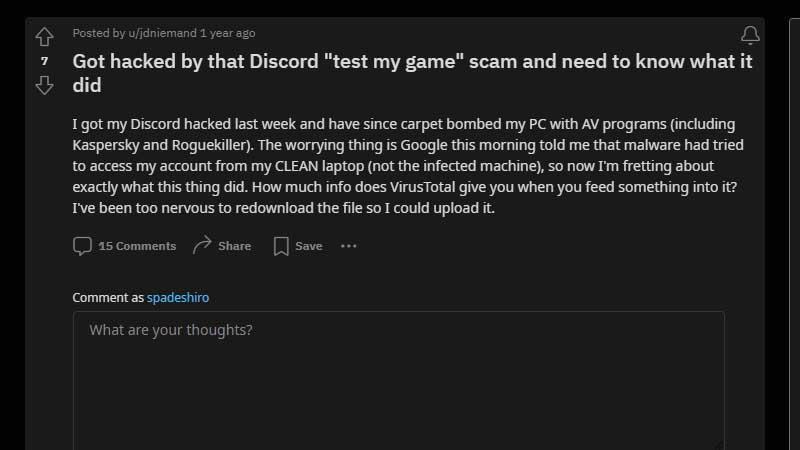Click the 'Comment as' label text
This screenshot has height=450, width=800.
108,297
